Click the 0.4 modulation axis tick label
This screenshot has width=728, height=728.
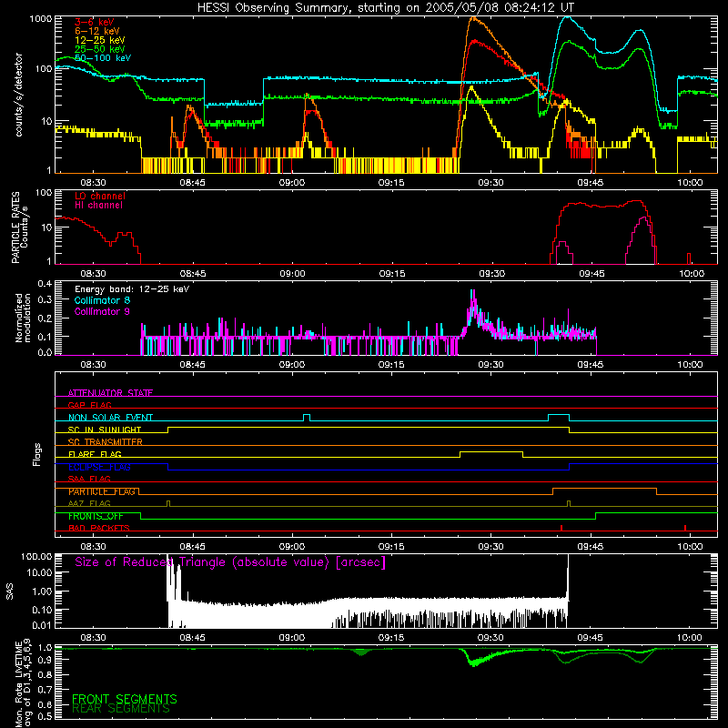click(45, 284)
